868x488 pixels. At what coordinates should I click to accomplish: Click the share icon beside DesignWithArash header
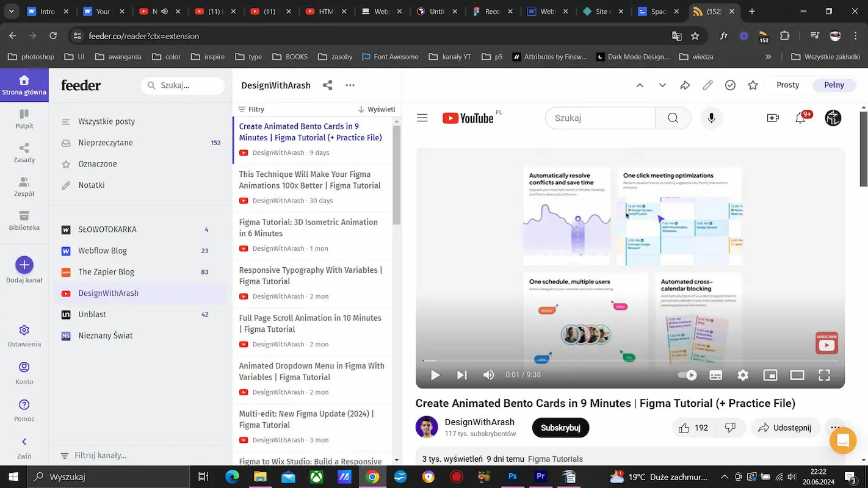[328, 85]
